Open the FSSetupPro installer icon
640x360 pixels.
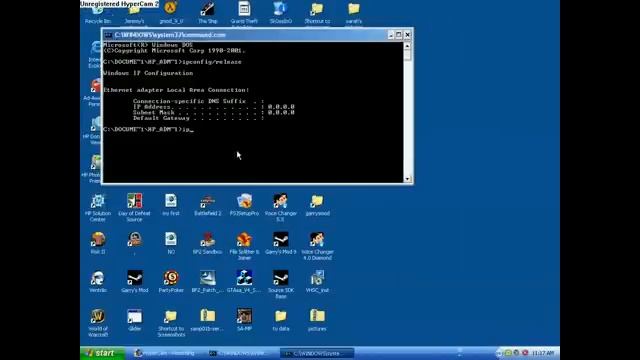[244, 205]
